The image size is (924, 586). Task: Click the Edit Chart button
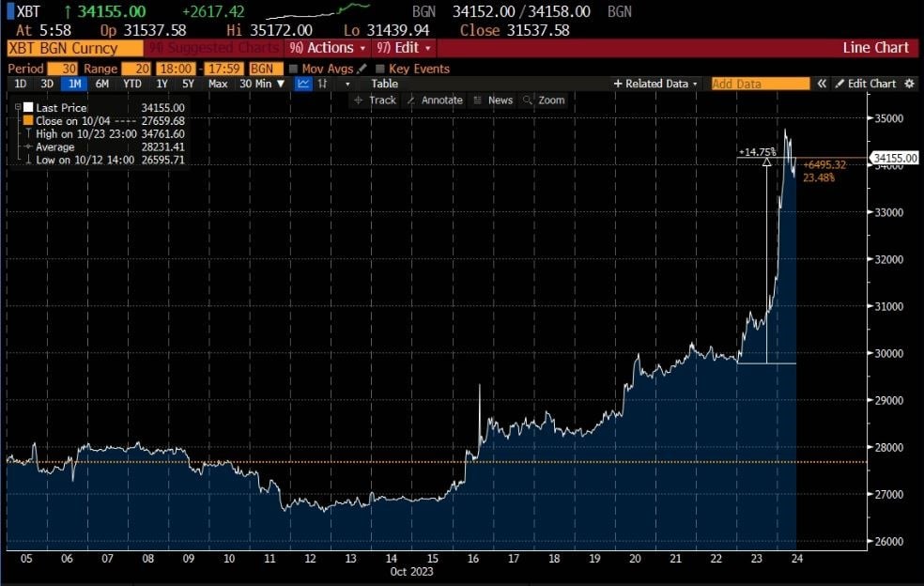pyautogui.click(x=865, y=84)
